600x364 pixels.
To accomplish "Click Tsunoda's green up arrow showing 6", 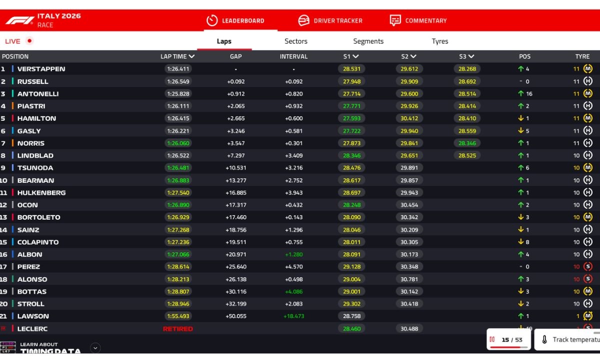I will pyautogui.click(x=520, y=168).
